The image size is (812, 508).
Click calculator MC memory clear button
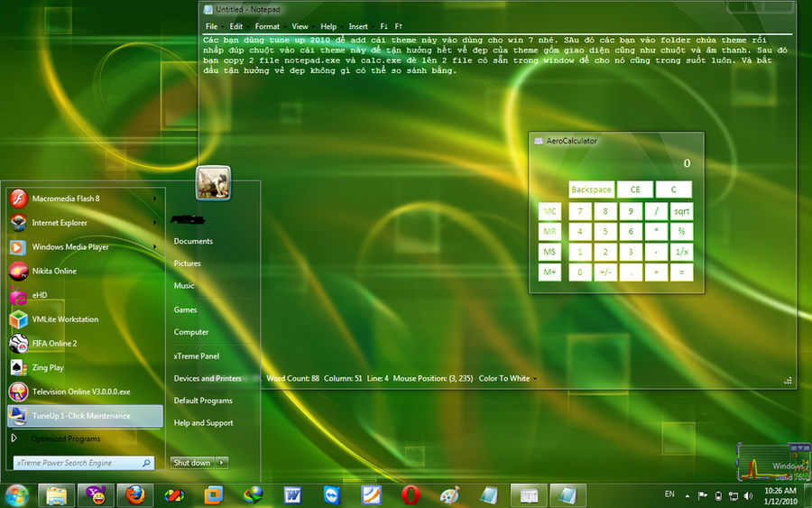click(x=549, y=211)
